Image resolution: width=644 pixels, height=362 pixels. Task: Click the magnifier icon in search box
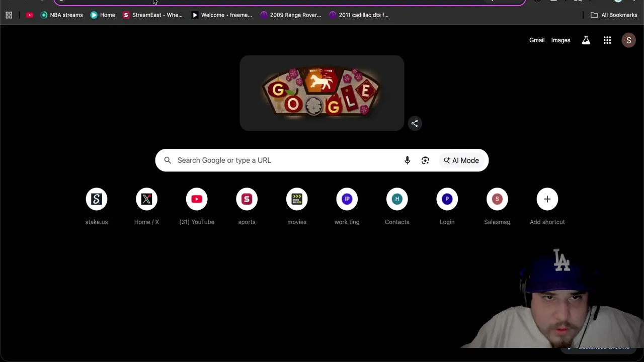click(x=168, y=160)
